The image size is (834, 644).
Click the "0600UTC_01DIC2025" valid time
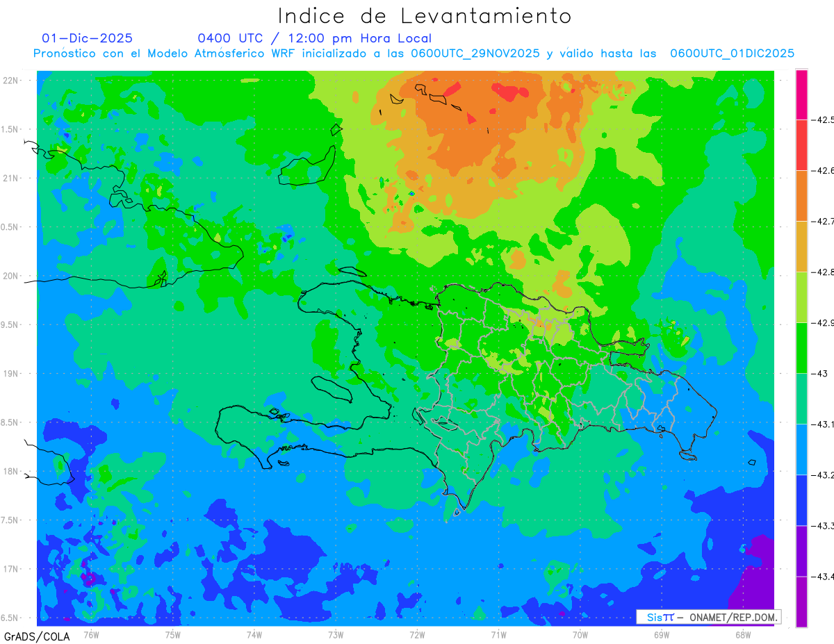tap(733, 53)
